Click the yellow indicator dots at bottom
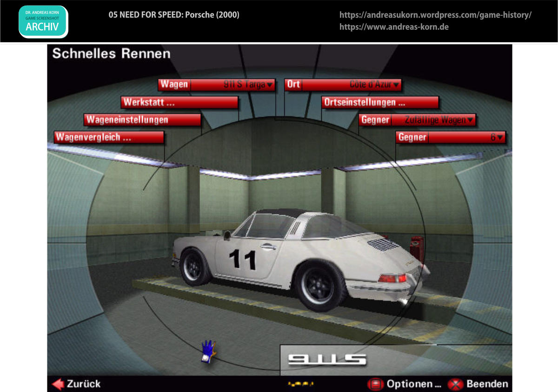This screenshot has width=558, height=392. click(301, 384)
